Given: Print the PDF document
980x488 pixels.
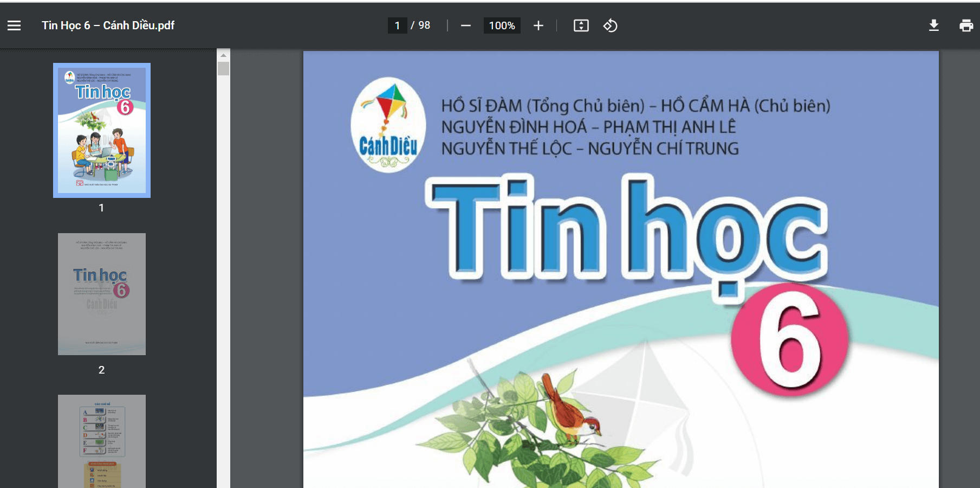Looking at the screenshot, I should (966, 25).
